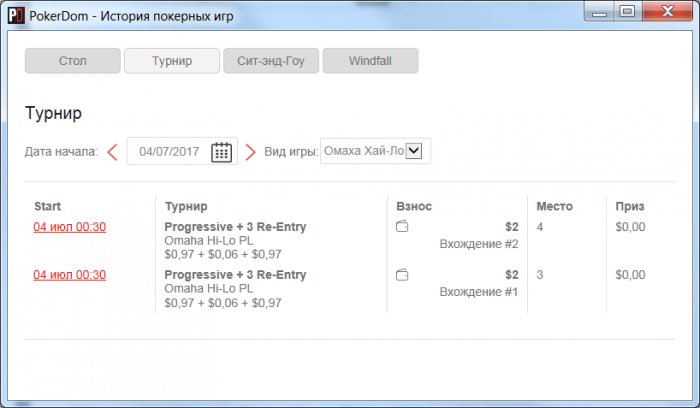Screen dimensions: 700x408
Task: Open the Сит-энд-Гоу tab
Action: point(271,61)
